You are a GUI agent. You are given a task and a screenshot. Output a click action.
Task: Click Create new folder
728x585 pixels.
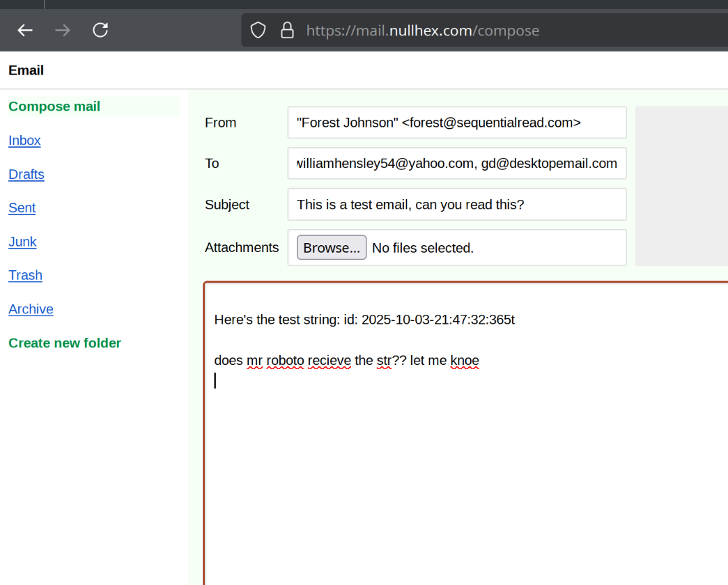65,343
